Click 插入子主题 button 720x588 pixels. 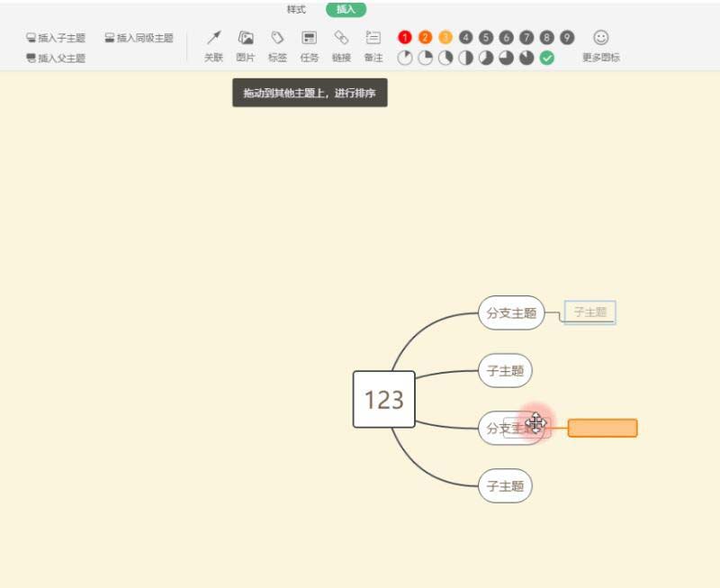pyautogui.click(x=56, y=39)
